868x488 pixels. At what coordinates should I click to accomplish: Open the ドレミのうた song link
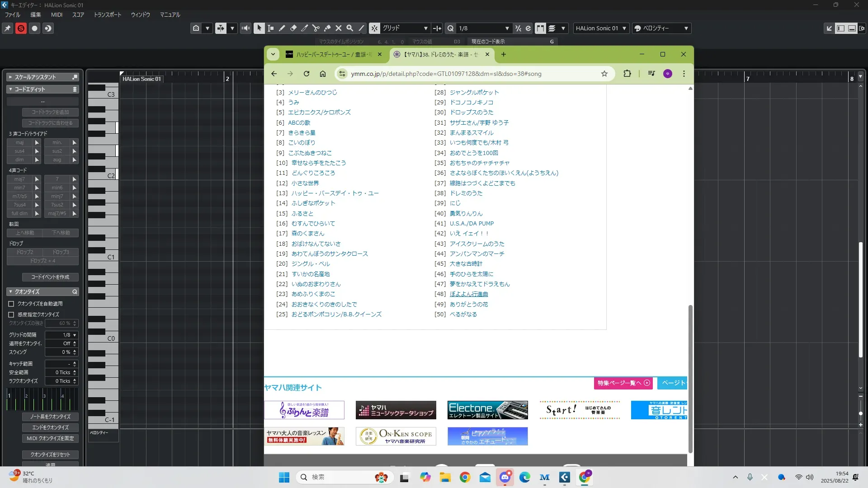pos(466,193)
